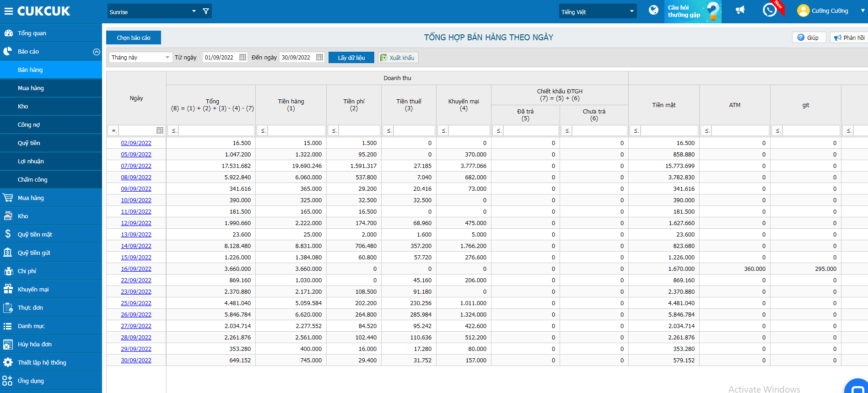The image size is (868, 393).
Task: Toggle the hamburger menu icon
Action: 8,11
